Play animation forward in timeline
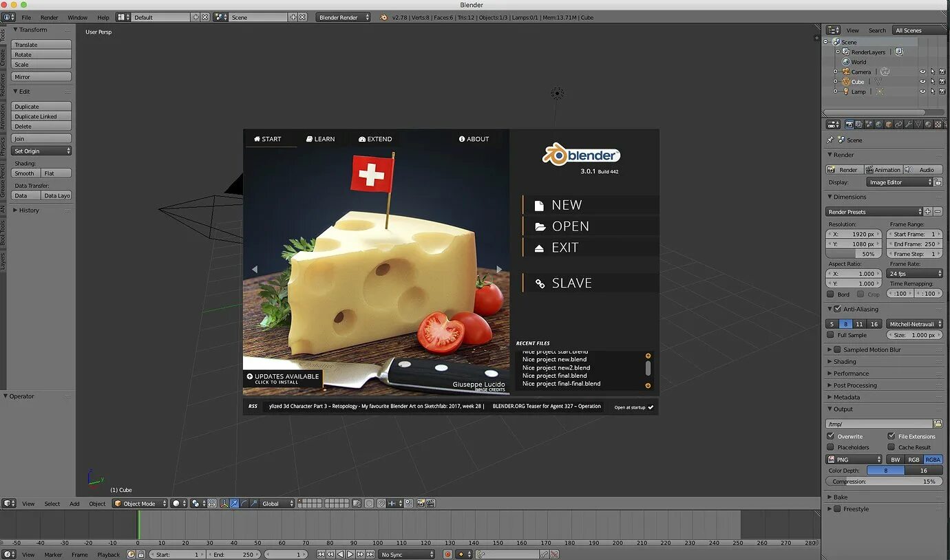950x560 pixels. tap(350, 554)
